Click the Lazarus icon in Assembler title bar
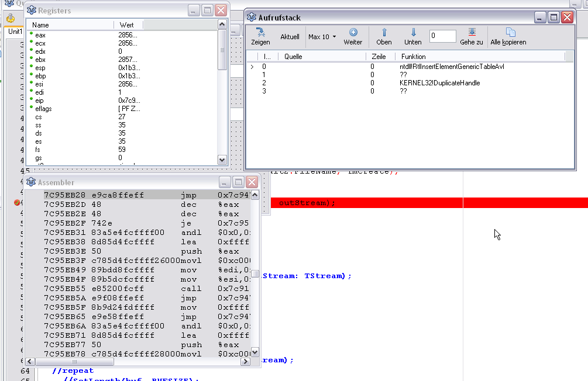Viewport: 588px width, 381px height. coord(32,182)
